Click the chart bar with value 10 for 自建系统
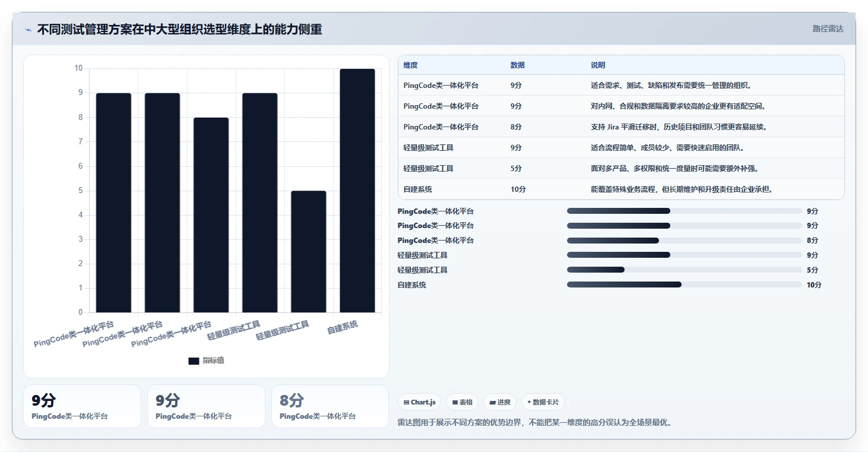Image resolution: width=868 pixels, height=452 pixels. pos(357,191)
